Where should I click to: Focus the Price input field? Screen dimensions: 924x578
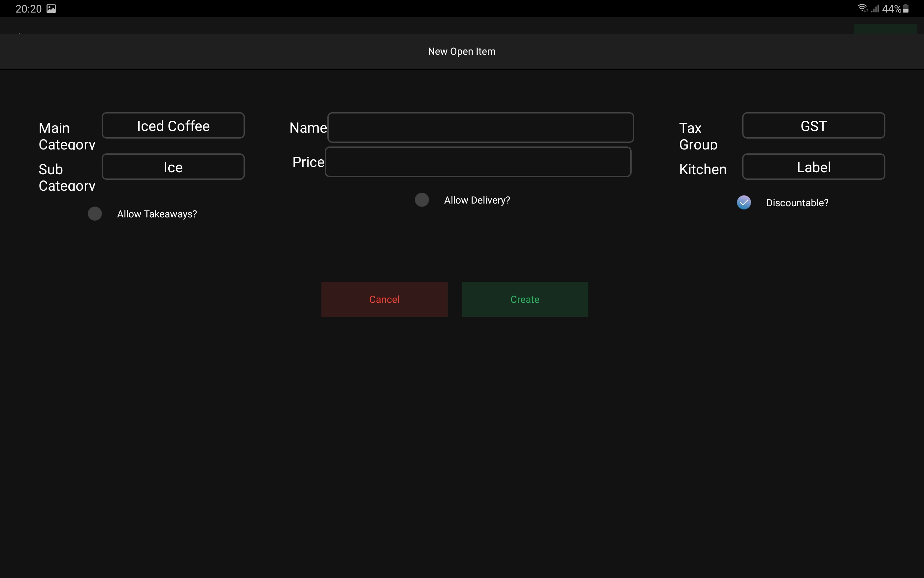(478, 162)
